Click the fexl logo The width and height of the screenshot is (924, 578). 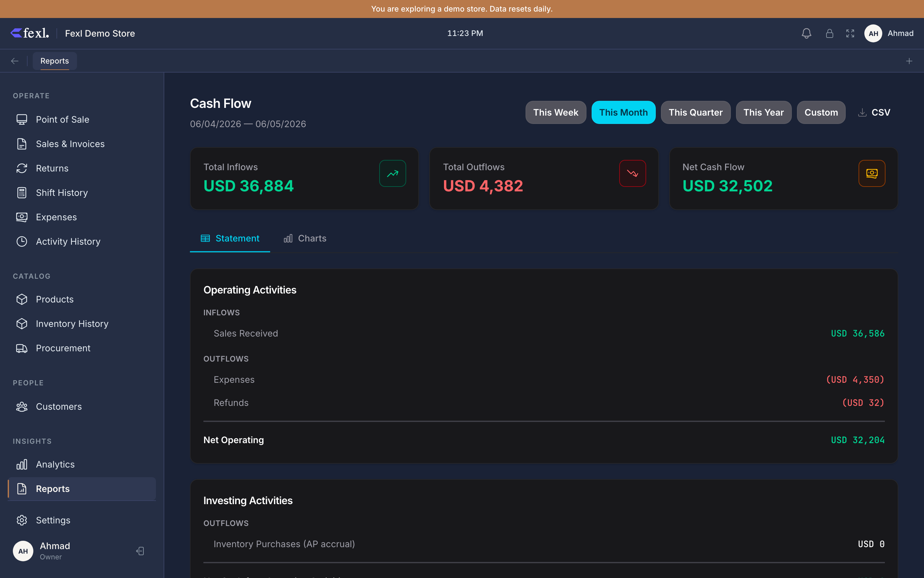(30, 33)
